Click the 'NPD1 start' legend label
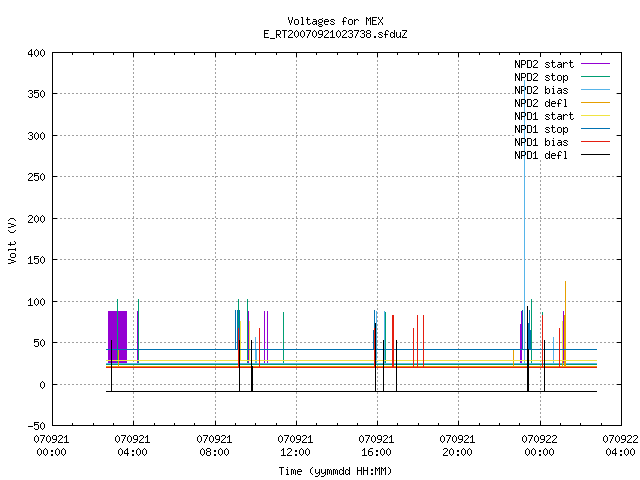The width and height of the screenshot is (640, 480). click(x=544, y=116)
